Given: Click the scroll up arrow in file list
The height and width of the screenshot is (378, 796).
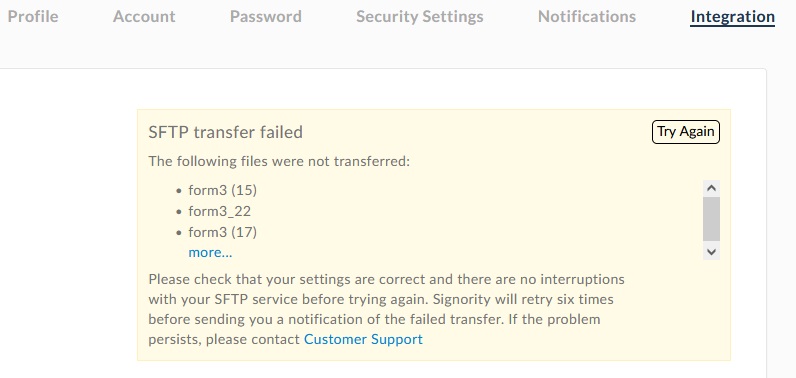Looking at the screenshot, I should coord(711,189).
